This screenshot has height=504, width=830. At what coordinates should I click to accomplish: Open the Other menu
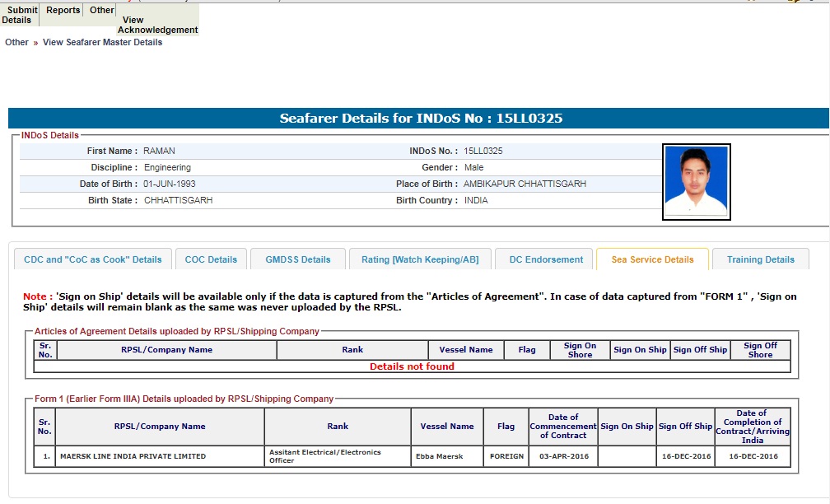[102, 11]
